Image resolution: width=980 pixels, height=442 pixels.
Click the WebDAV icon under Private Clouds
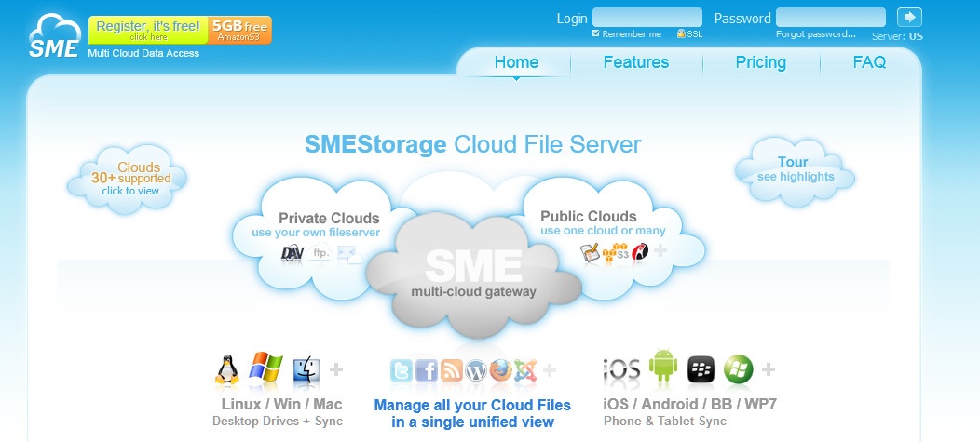292,253
